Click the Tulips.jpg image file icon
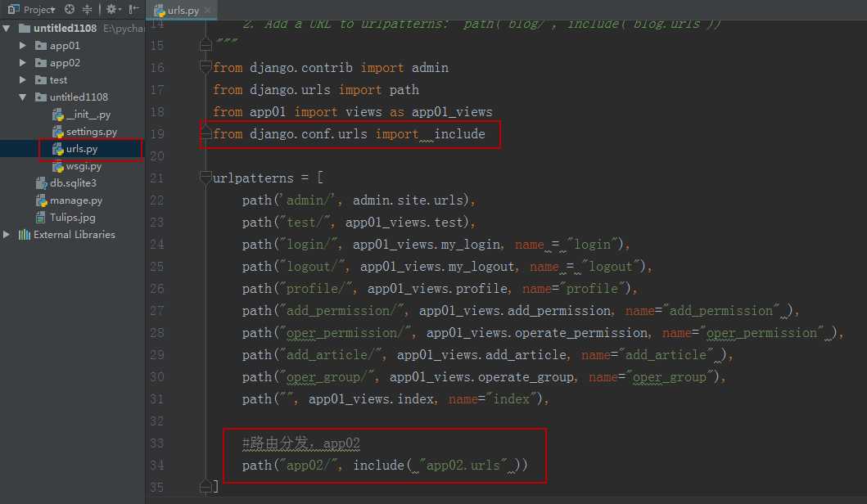Image resolution: width=867 pixels, height=504 pixels. tap(40, 217)
